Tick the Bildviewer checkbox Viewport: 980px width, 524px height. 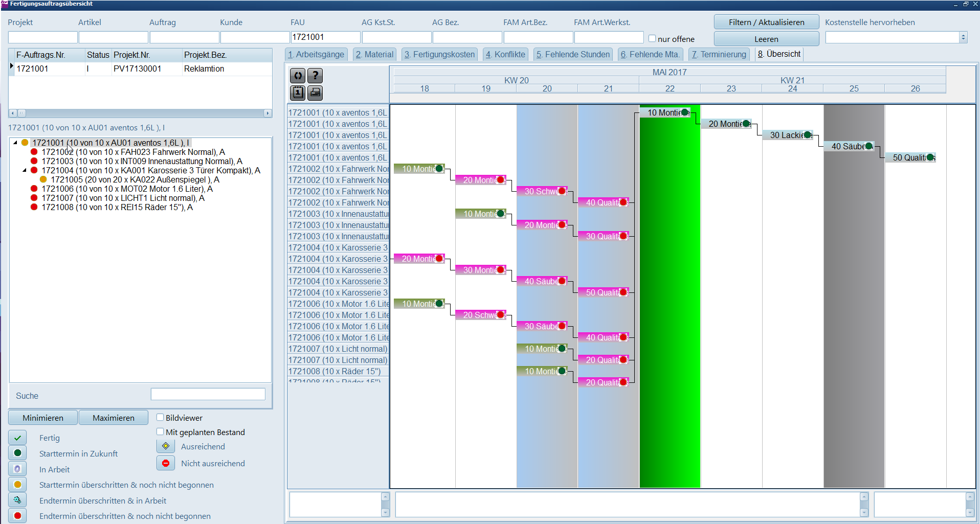pyautogui.click(x=160, y=417)
